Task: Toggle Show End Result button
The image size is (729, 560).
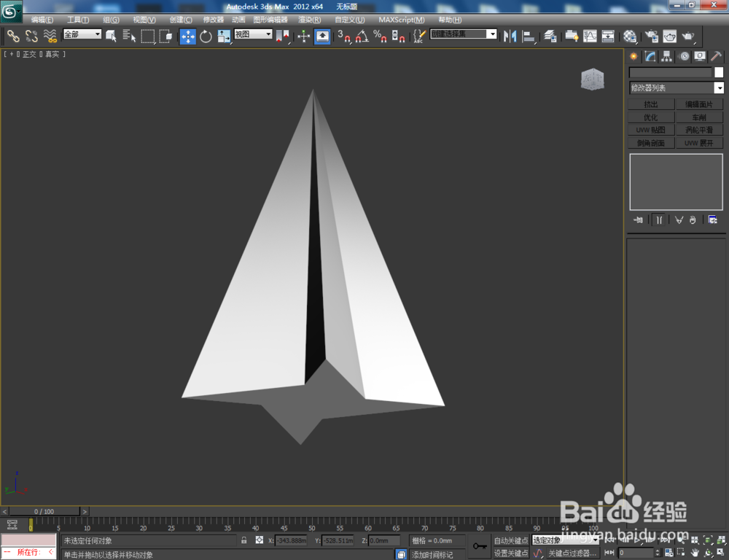Action: [659, 219]
